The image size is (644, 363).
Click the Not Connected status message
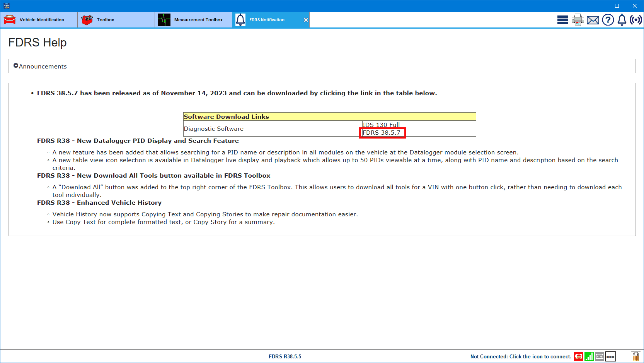[520, 356]
